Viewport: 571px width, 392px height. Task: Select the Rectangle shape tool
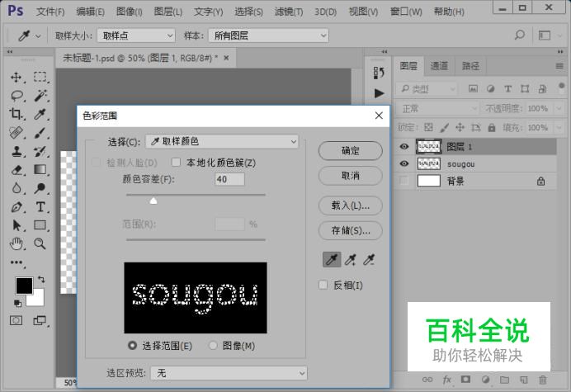pos(40,225)
